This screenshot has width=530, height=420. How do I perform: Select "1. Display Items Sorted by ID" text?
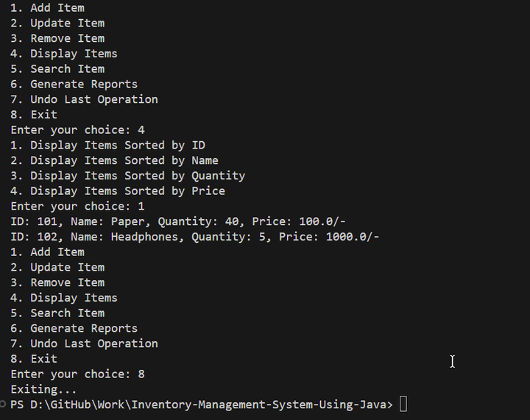click(107, 145)
